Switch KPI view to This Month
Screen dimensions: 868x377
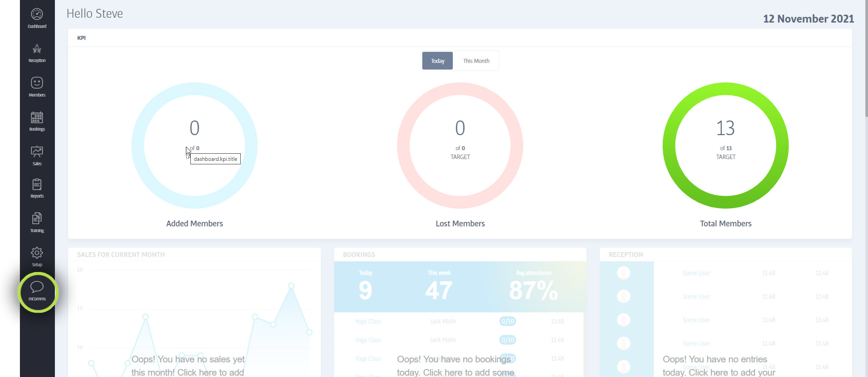[x=476, y=61]
